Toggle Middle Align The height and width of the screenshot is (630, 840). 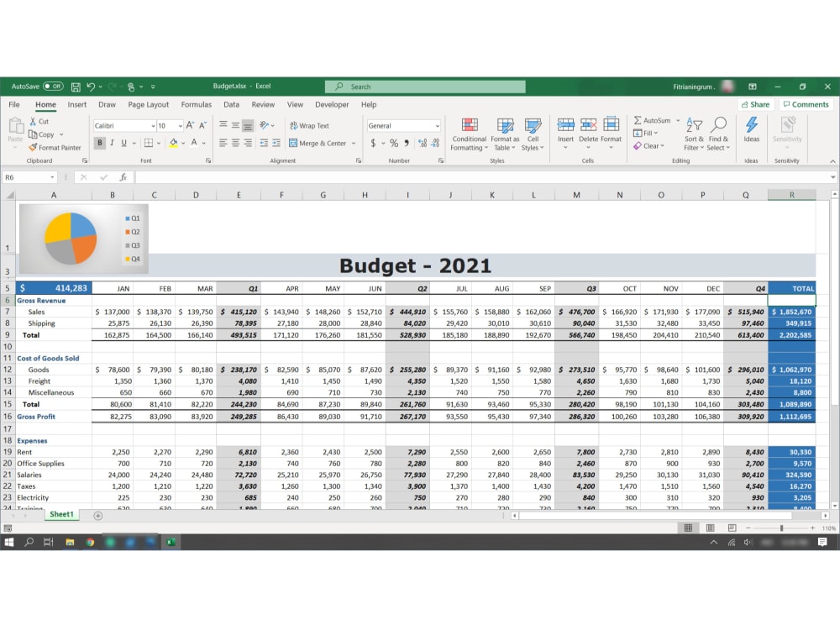[235, 125]
